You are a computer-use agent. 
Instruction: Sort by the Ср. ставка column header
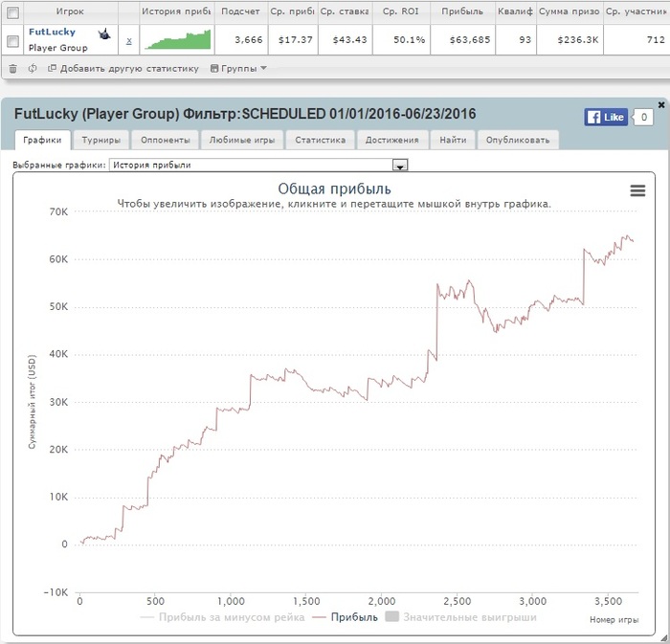[345, 11]
